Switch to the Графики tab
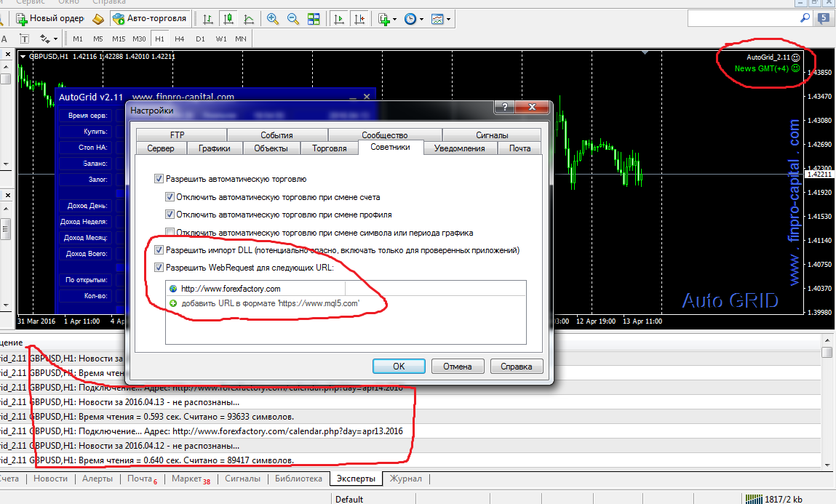 pyautogui.click(x=215, y=148)
